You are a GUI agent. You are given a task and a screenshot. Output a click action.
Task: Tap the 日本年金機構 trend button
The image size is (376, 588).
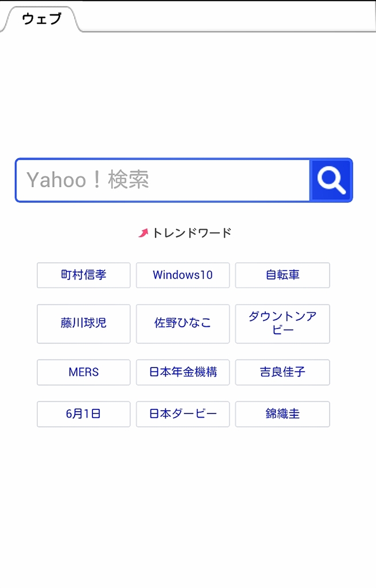point(183,372)
